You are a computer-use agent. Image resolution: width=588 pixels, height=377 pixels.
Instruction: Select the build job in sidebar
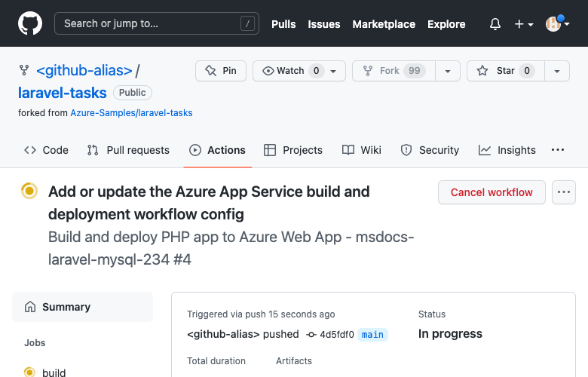tap(54, 372)
